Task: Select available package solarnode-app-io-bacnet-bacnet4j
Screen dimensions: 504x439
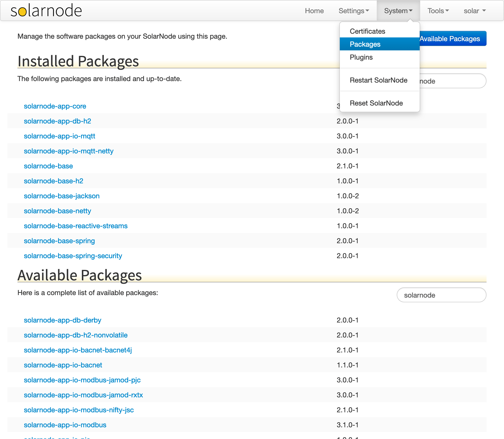Action: click(78, 350)
